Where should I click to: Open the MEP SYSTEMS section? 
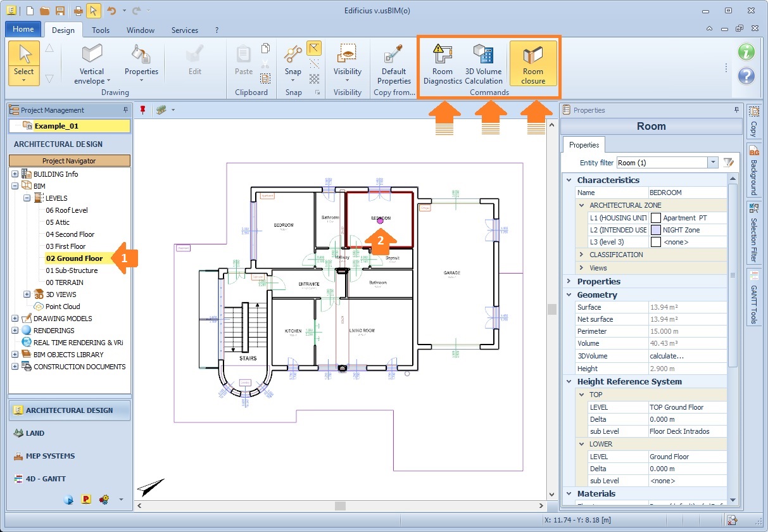tap(50, 456)
